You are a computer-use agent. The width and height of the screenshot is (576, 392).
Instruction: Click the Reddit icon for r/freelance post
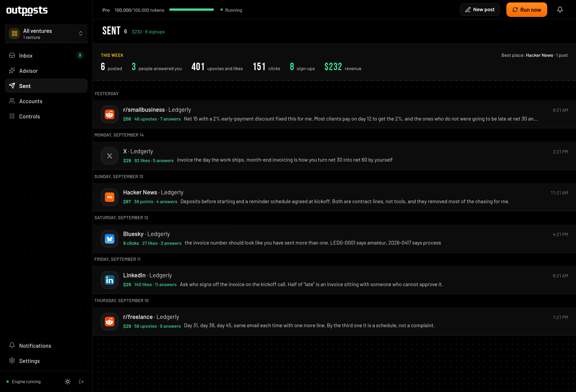pyautogui.click(x=110, y=322)
